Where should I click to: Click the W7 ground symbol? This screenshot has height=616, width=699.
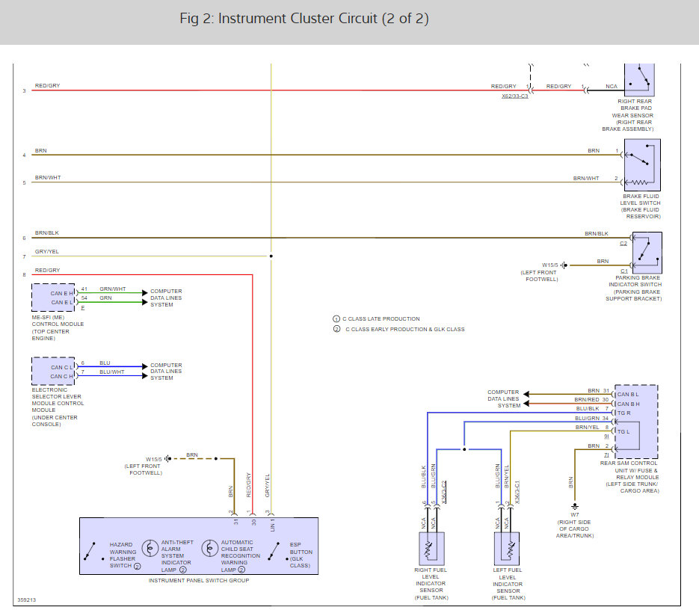coord(575,506)
